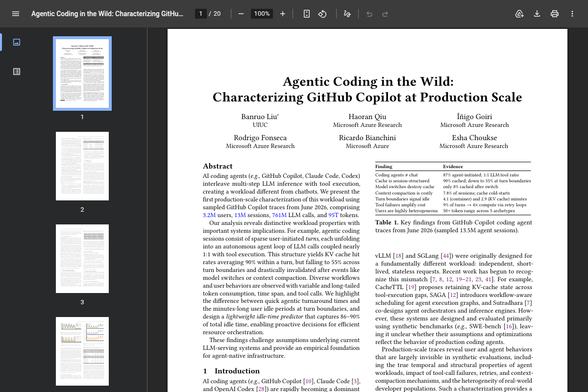Click the Table 1 caption text

click(x=454, y=226)
